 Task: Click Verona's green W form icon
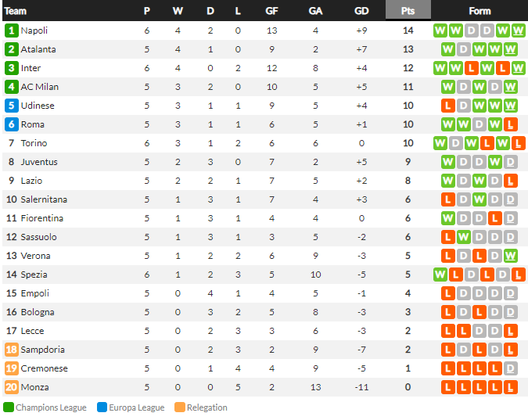[511, 256]
